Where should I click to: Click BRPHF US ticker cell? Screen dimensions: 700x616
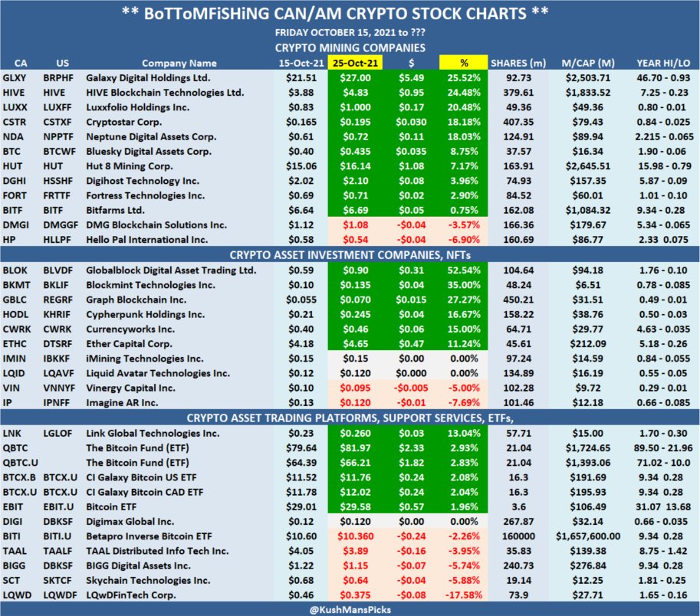(58, 78)
